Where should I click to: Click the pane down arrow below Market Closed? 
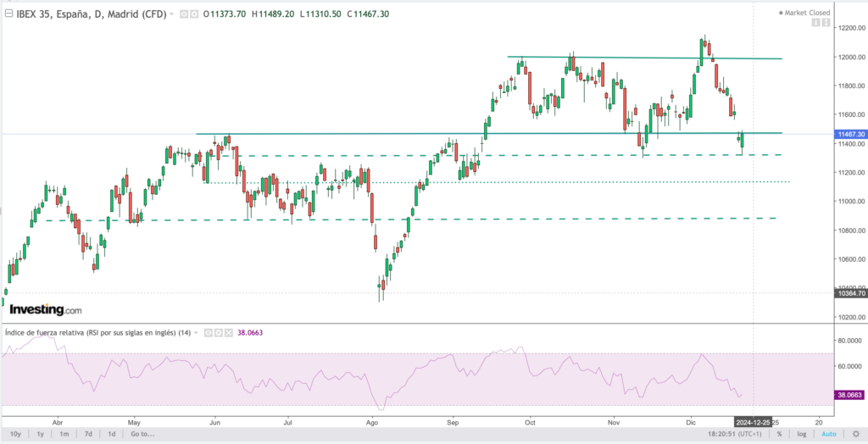pos(825,24)
